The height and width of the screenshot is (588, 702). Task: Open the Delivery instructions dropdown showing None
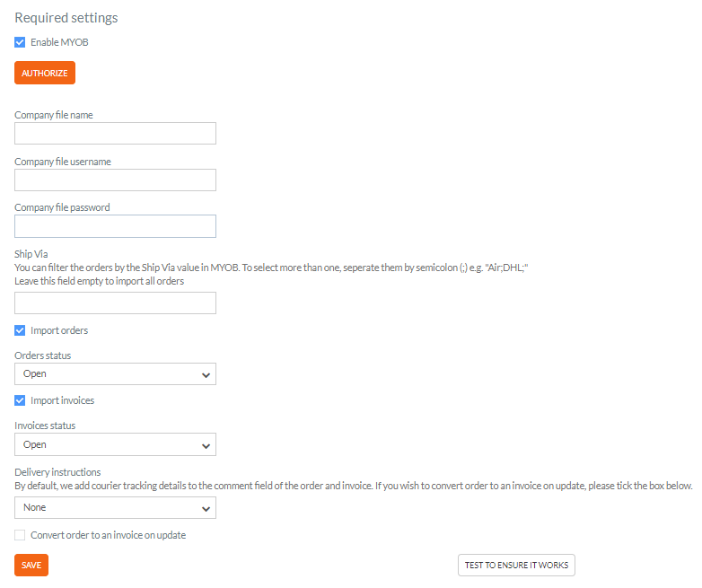click(x=115, y=508)
